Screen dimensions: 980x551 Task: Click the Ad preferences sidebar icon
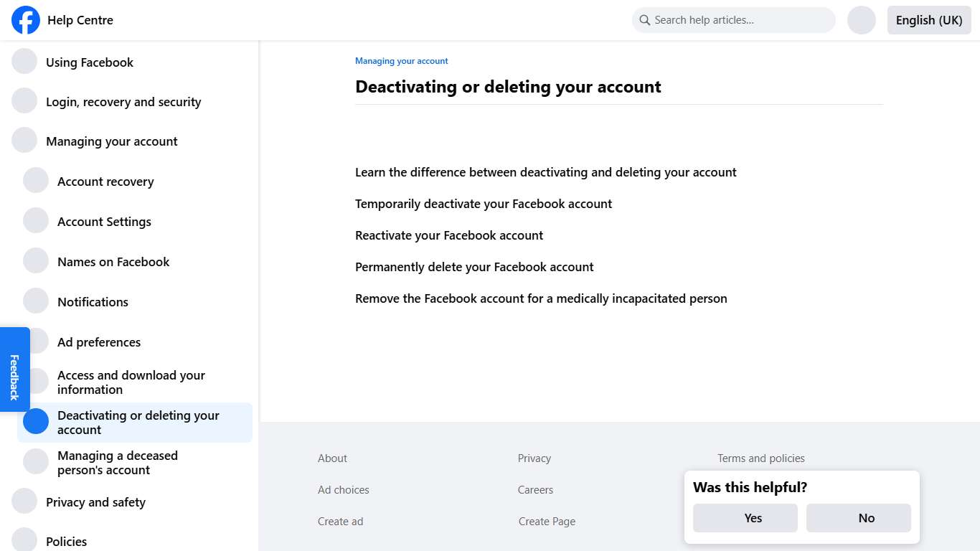(x=36, y=342)
